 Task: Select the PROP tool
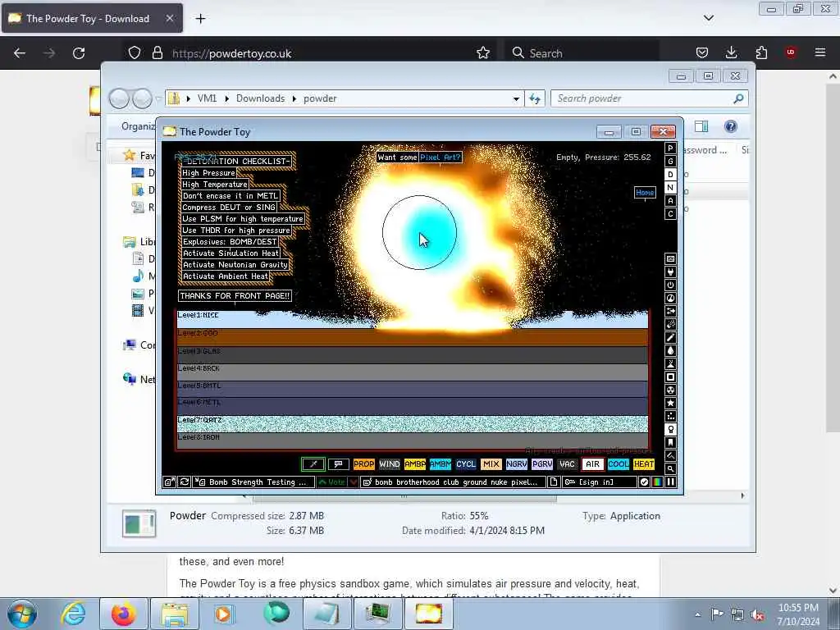point(363,464)
